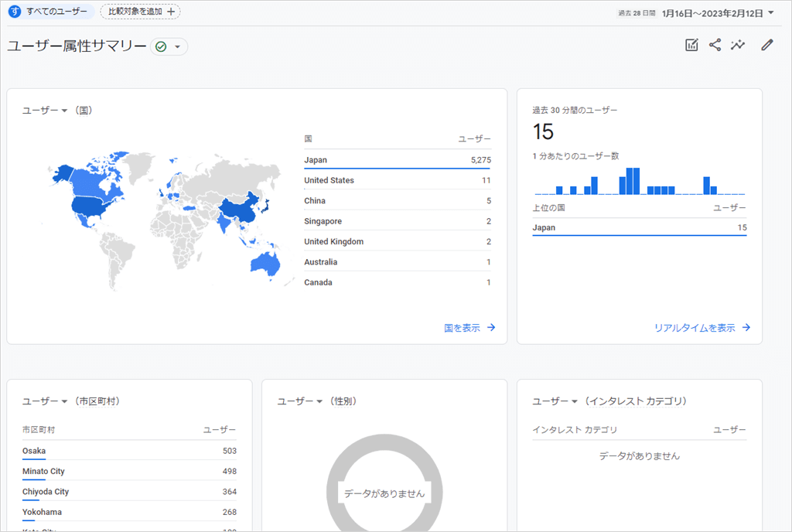792x532 pixels.
Task: Click the Osaka city row
Action: tap(129, 451)
